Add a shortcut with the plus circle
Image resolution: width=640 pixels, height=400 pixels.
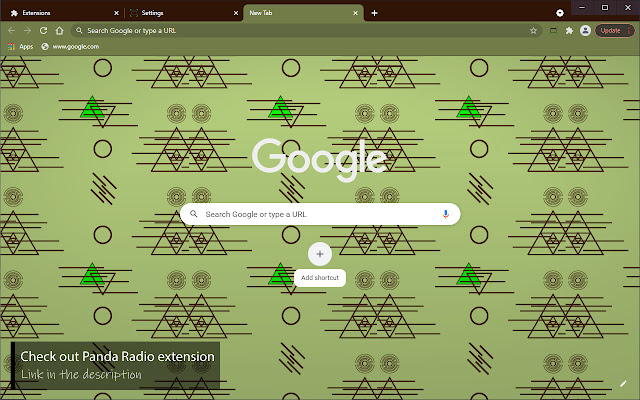[x=320, y=254]
